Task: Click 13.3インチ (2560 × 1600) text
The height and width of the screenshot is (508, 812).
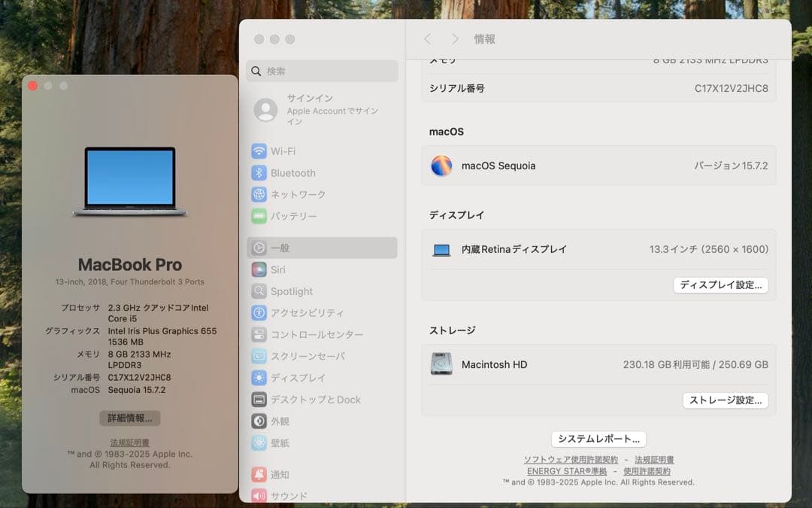Action: [709, 249]
